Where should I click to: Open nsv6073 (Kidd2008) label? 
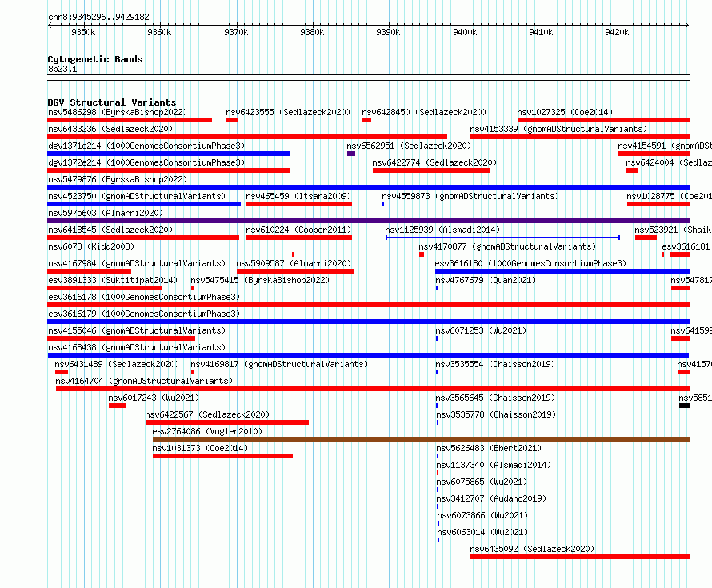pyautogui.click(x=91, y=246)
